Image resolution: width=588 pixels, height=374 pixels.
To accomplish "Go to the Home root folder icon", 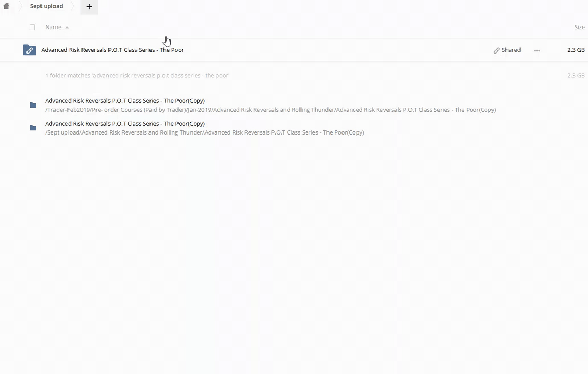I will (x=6, y=6).
